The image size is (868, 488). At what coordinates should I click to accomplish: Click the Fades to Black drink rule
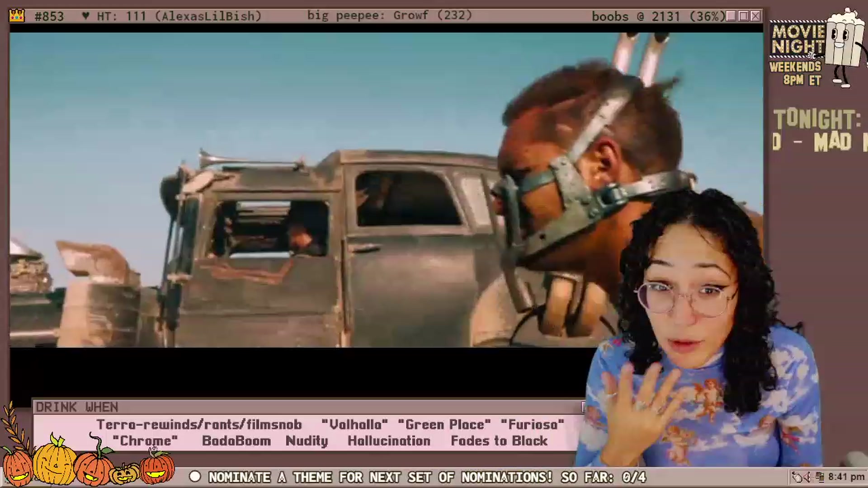click(x=499, y=441)
